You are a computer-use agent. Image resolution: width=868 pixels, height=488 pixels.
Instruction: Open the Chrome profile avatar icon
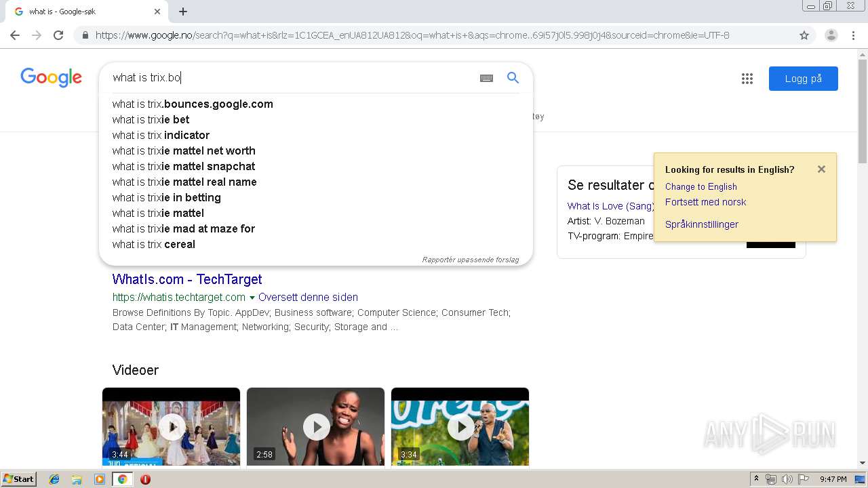point(831,35)
